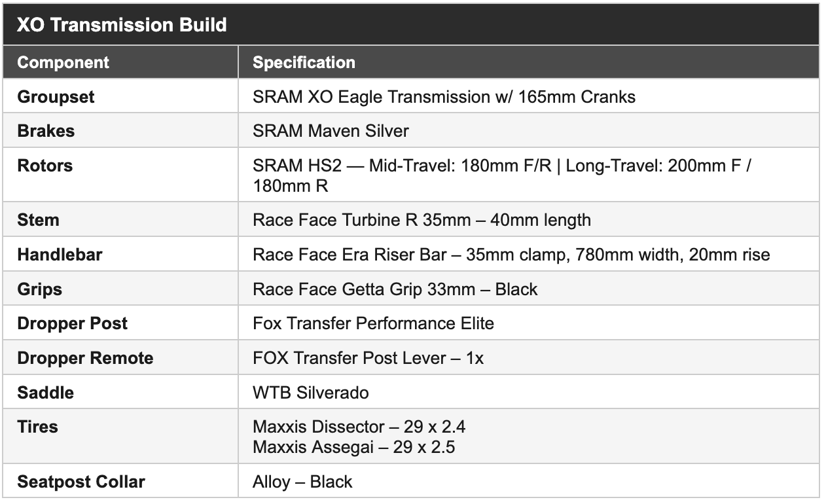Select the Brakes row label
This screenshot has width=826, height=504.
[46, 131]
